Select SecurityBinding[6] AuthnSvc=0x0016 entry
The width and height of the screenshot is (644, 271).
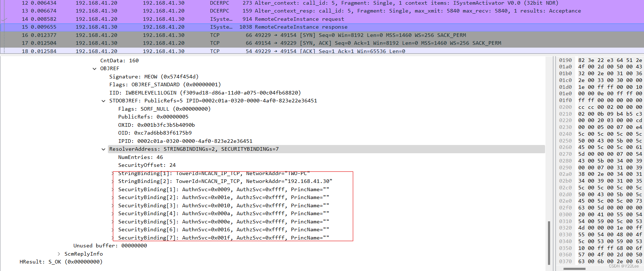pyautogui.click(x=224, y=230)
